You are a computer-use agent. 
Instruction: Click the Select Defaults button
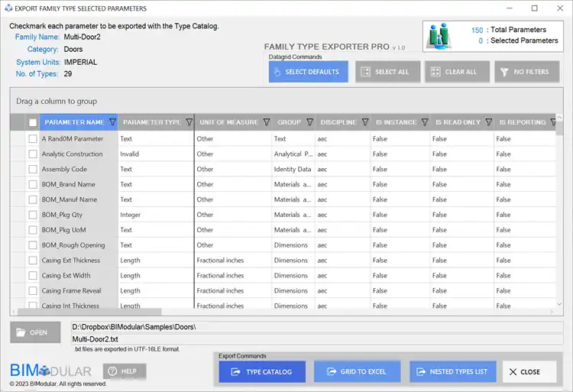click(308, 72)
